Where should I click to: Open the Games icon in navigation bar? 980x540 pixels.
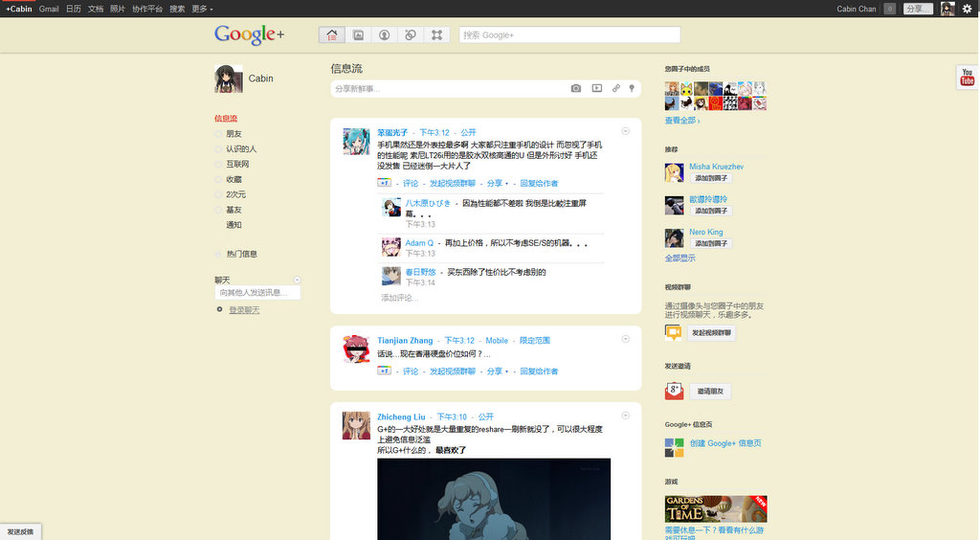tap(436, 35)
